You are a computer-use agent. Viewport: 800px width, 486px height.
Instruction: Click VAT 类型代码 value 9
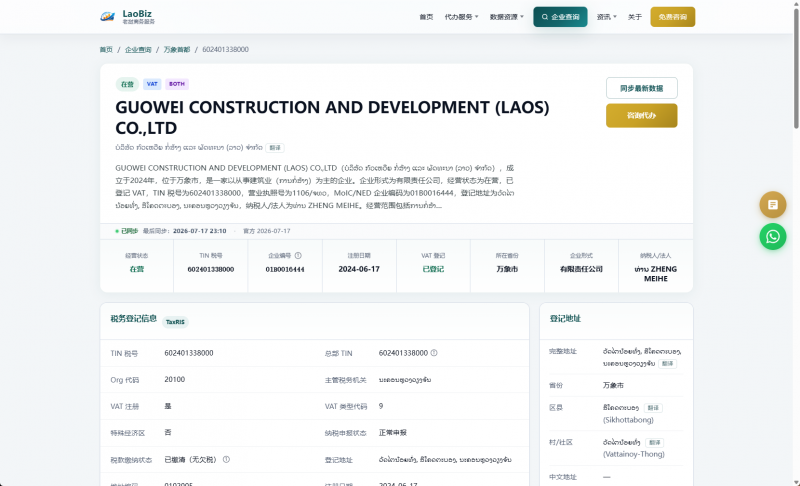coord(381,406)
